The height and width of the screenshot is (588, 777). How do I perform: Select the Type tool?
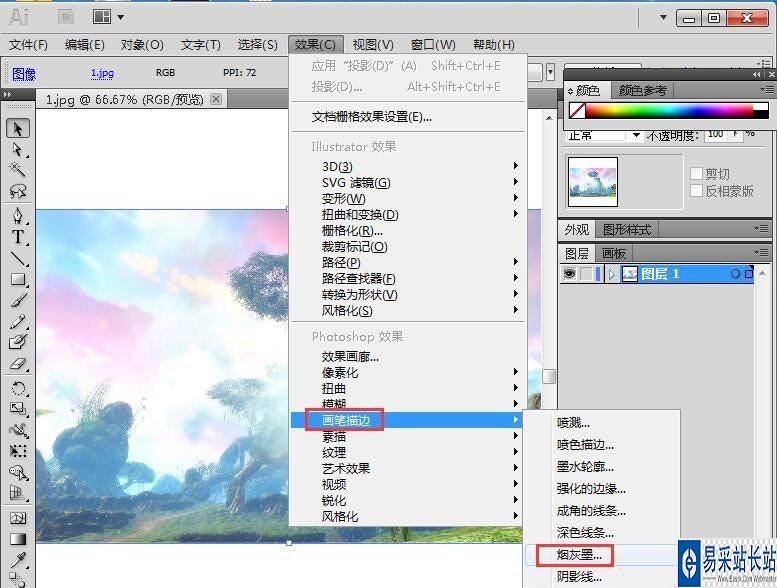(18, 237)
